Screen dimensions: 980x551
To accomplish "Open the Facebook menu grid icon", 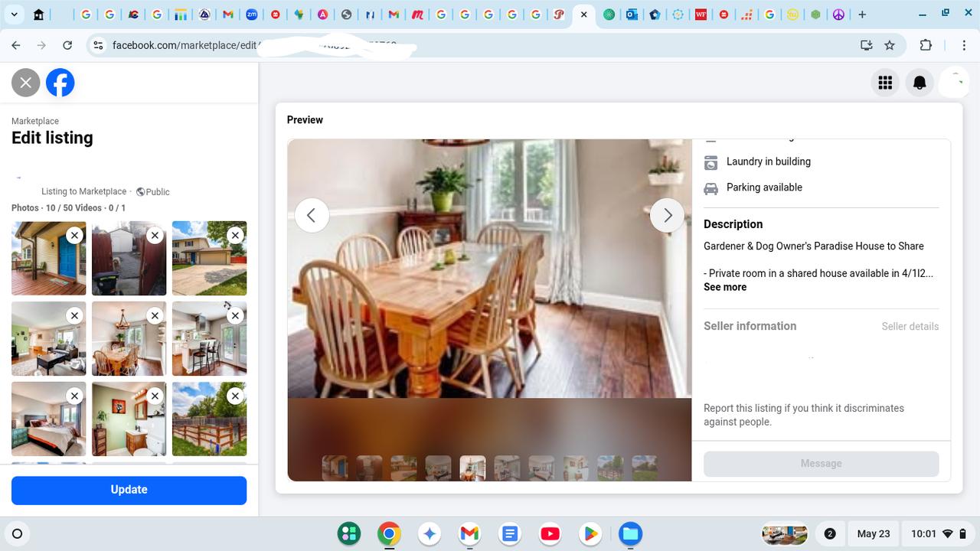I will tap(885, 83).
